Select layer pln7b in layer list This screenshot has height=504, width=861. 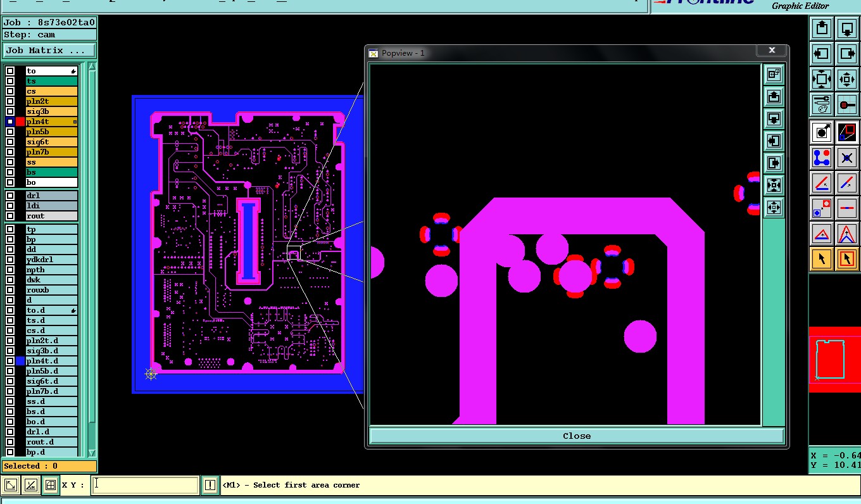(52, 152)
